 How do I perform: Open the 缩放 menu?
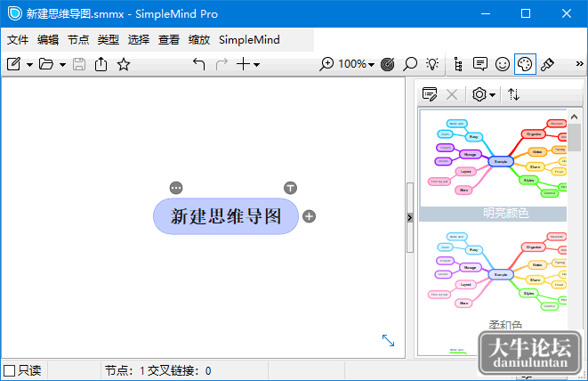click(x=199, y=40)
